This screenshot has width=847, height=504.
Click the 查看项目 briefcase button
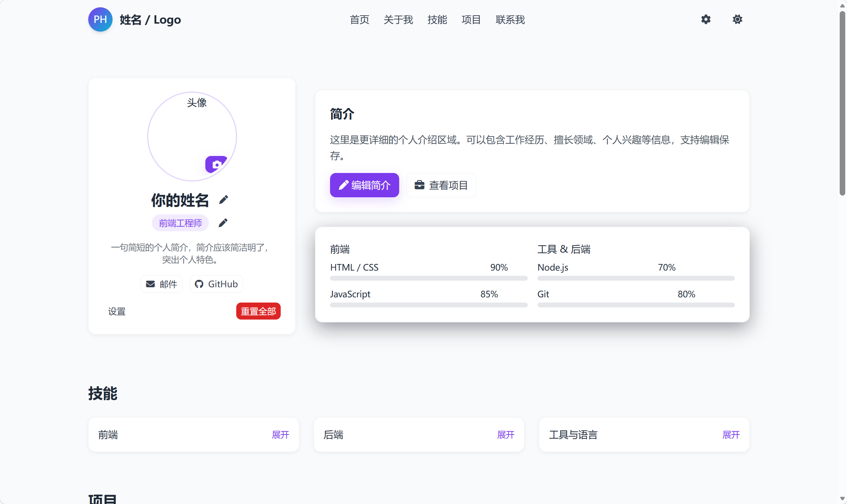[441, 185]
